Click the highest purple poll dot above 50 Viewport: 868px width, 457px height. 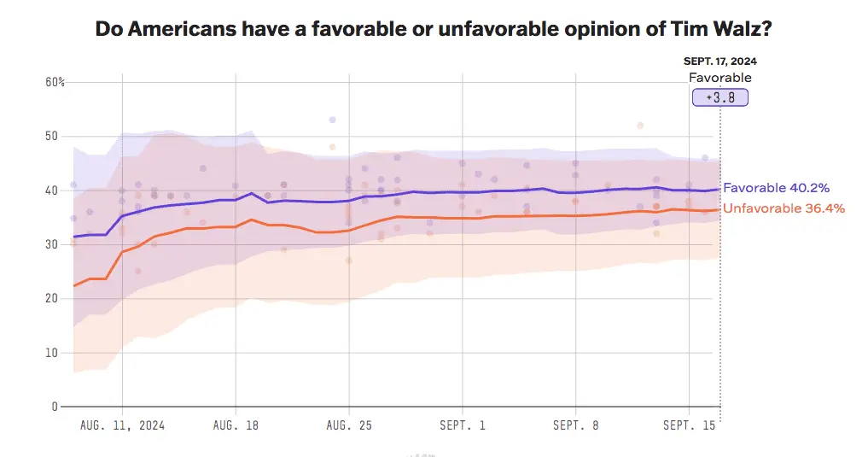tap(332, 120)
